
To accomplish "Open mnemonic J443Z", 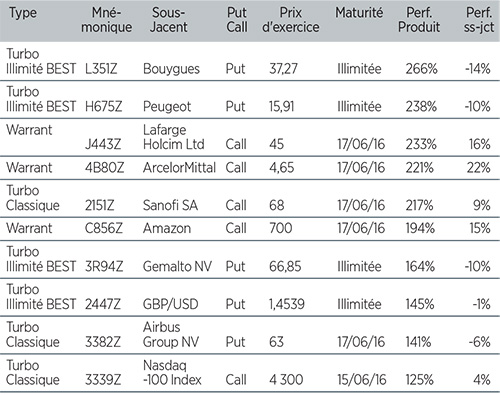I will [103, 144].
